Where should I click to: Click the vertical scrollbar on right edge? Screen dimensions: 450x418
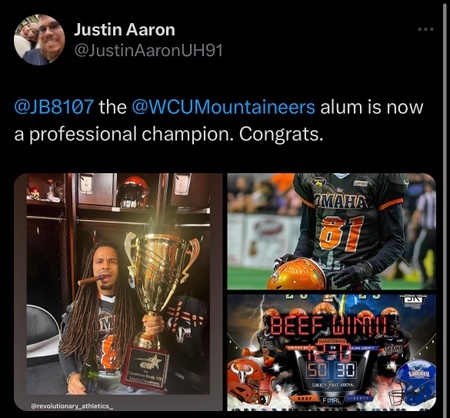click(x=445, y=209)
